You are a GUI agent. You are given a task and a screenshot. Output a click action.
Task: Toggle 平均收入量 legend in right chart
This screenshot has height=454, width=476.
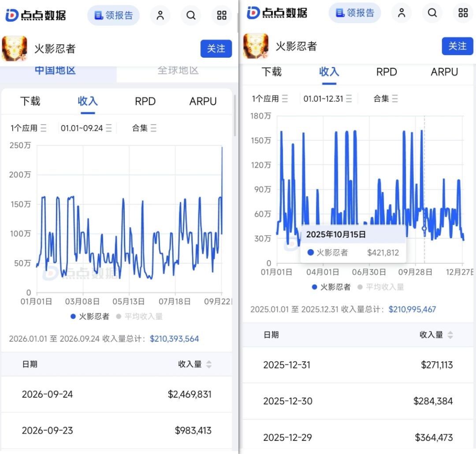[x=381, y=287]
